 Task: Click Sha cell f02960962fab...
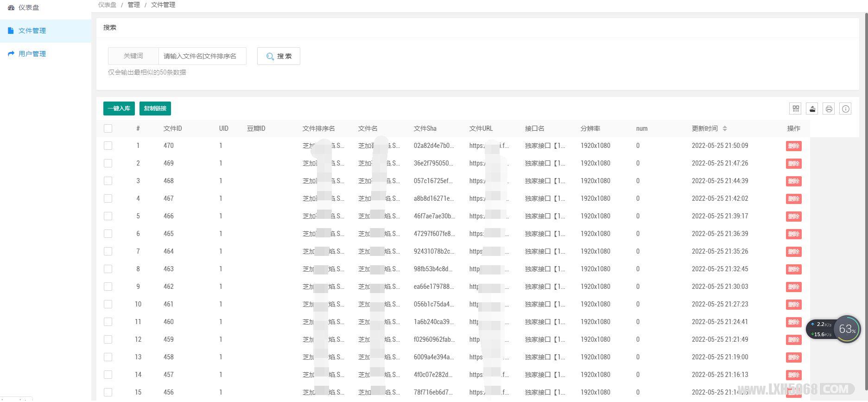click(434, 339)
